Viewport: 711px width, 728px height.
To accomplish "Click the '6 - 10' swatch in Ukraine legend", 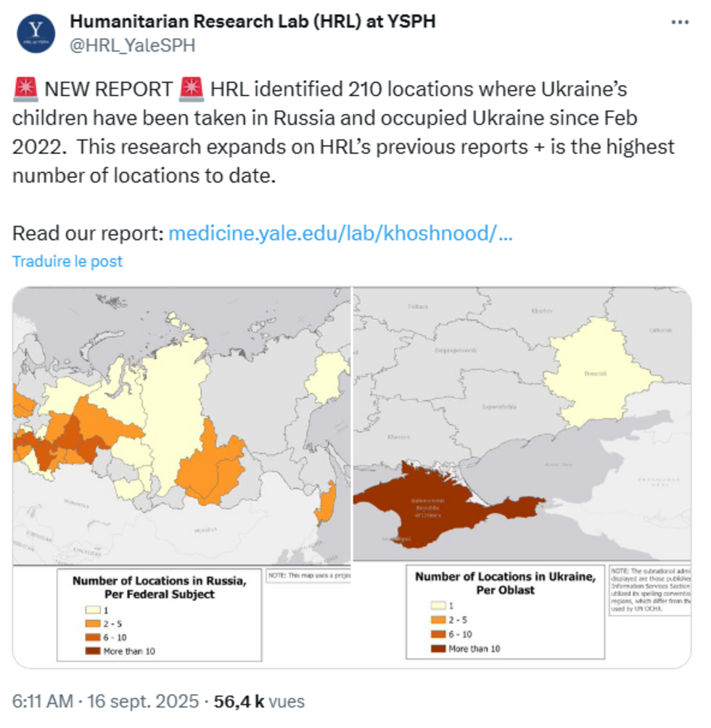I will click(437, 634).
